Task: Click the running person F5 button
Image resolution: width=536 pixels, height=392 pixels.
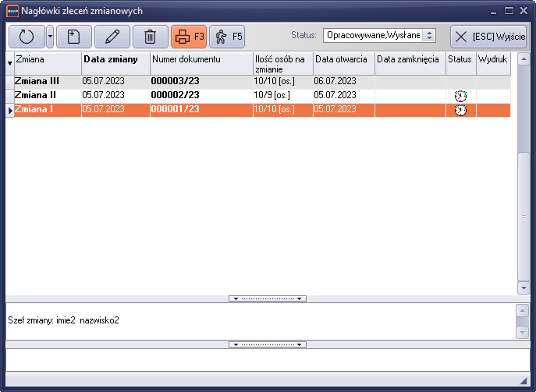Action: click(227, 37)
